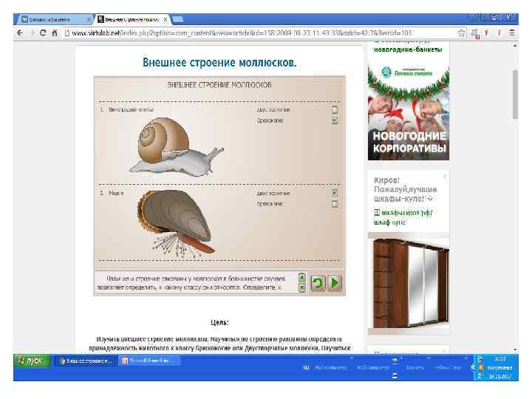Image resolution: width=532 pixels, height=399 pixels.
Task: Switch to the first browser tab
Action: point(54,20)
